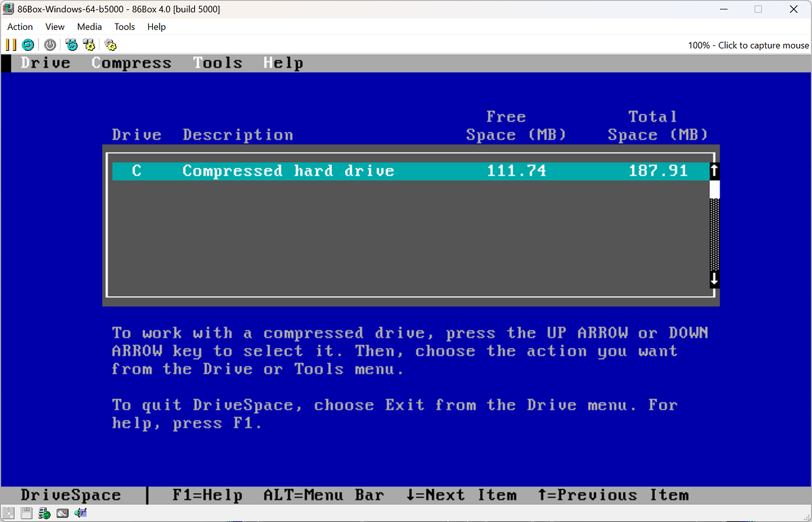Viewport: 812px width, 522px height.
Task: Send Ctrl+Alt+Esc via toolbar icon
Action: [89, 45]
